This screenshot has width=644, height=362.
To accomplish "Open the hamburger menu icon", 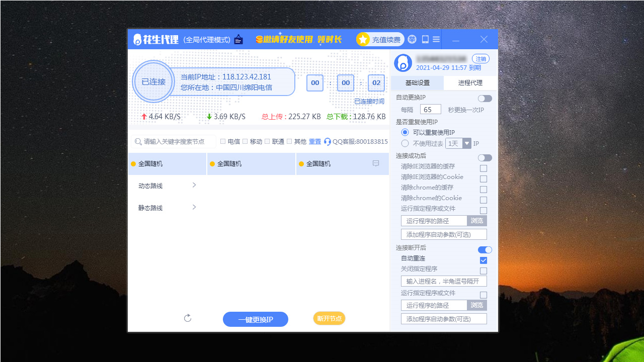I will (436, 39).
